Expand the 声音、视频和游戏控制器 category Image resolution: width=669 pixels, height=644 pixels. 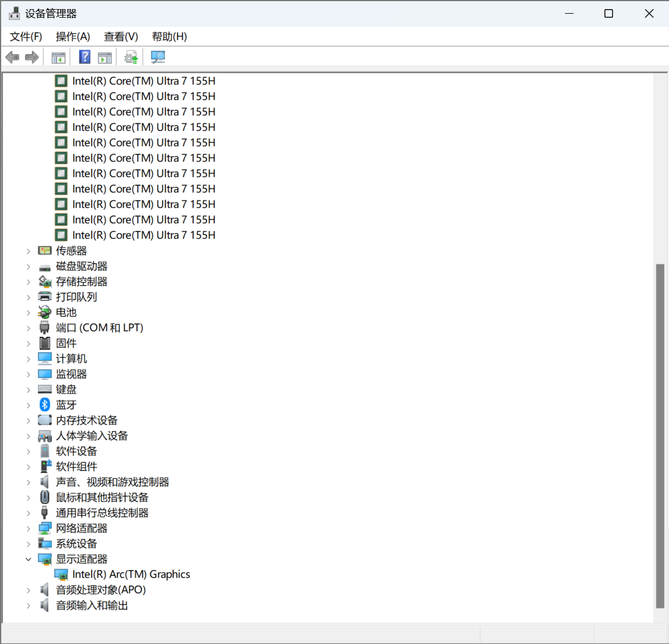pos(28,482)
